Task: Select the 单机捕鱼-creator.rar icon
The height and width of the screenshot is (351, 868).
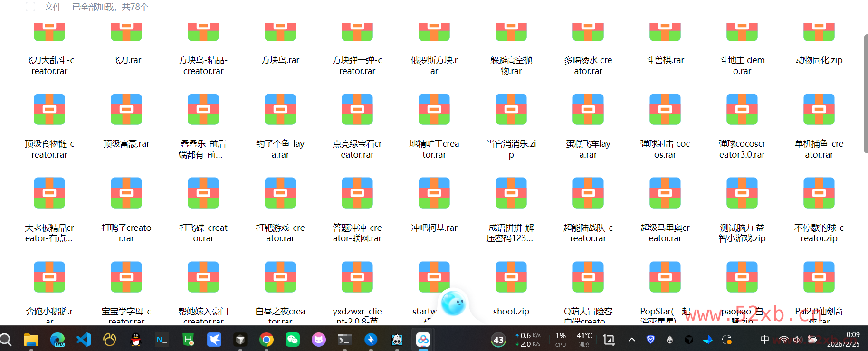Action: point(819,109)
